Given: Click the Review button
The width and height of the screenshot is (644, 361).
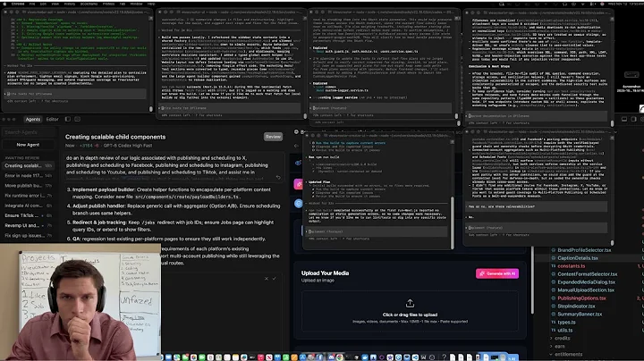Looking at the screenshot, I should 273,137.
